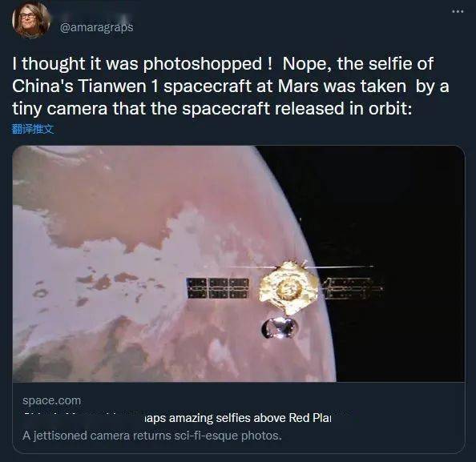Open the space.com domain label
476x462 pixels.
click(51, 400)
